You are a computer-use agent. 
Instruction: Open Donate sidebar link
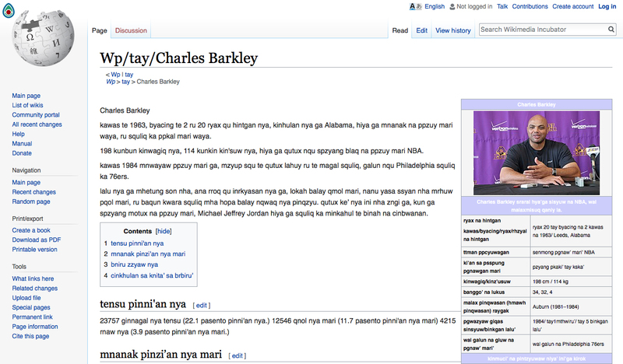point(22,152)
